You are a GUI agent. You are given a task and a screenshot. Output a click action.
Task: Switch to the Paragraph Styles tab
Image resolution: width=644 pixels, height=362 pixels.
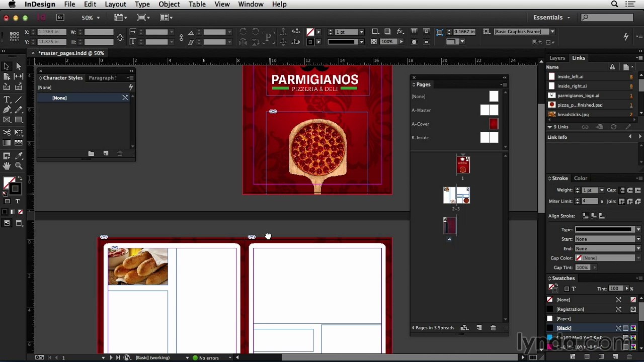pyautogui.click(x=102, y=78)
